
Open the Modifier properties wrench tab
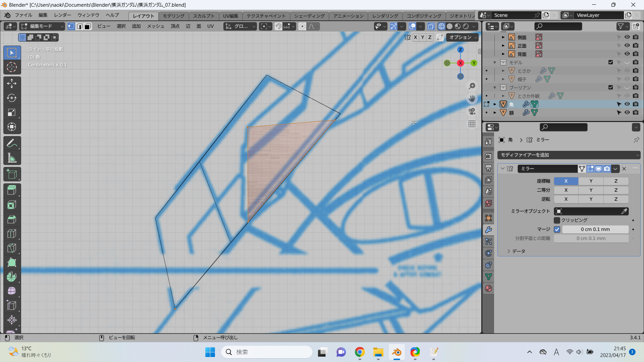pos(488,230)
